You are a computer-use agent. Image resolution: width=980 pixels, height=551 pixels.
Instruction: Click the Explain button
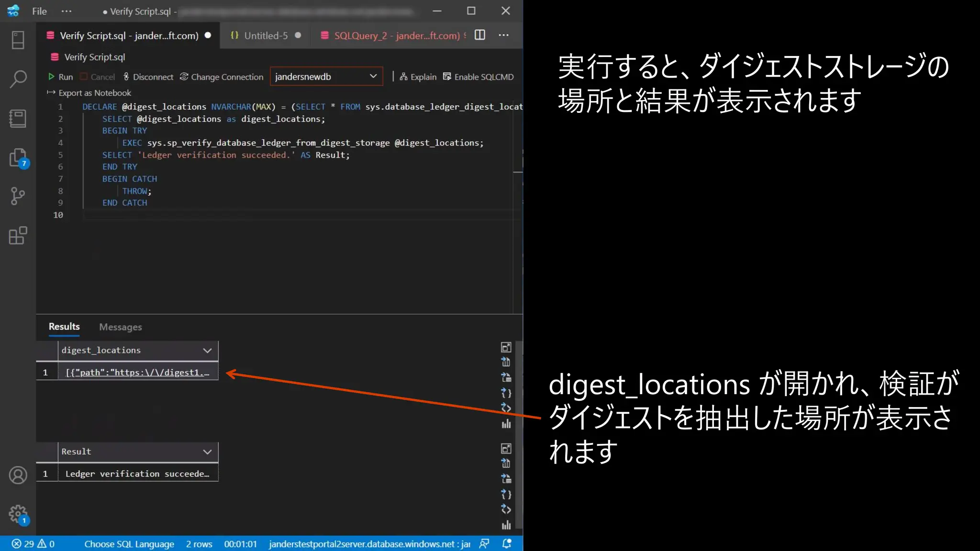click(418, 77)
